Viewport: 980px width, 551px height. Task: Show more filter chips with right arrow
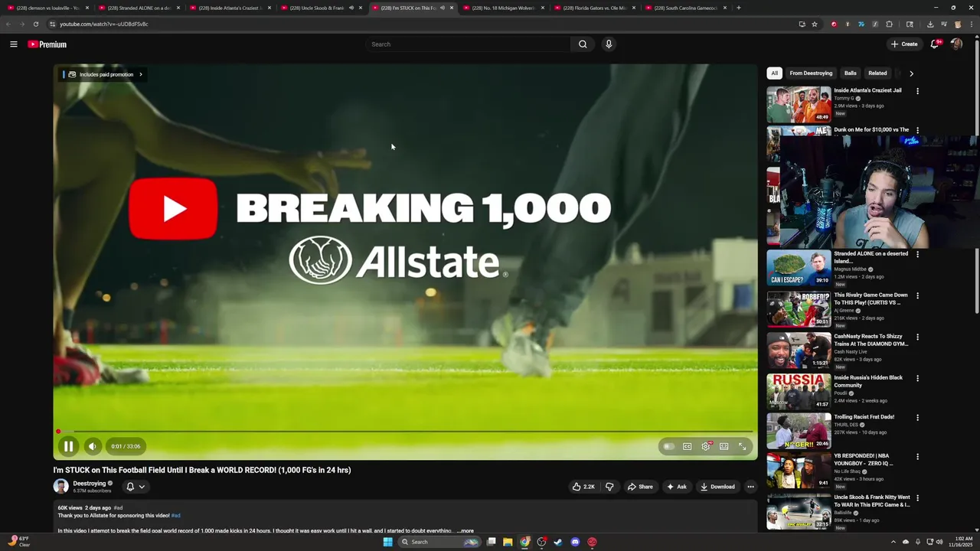click(911, 73)
